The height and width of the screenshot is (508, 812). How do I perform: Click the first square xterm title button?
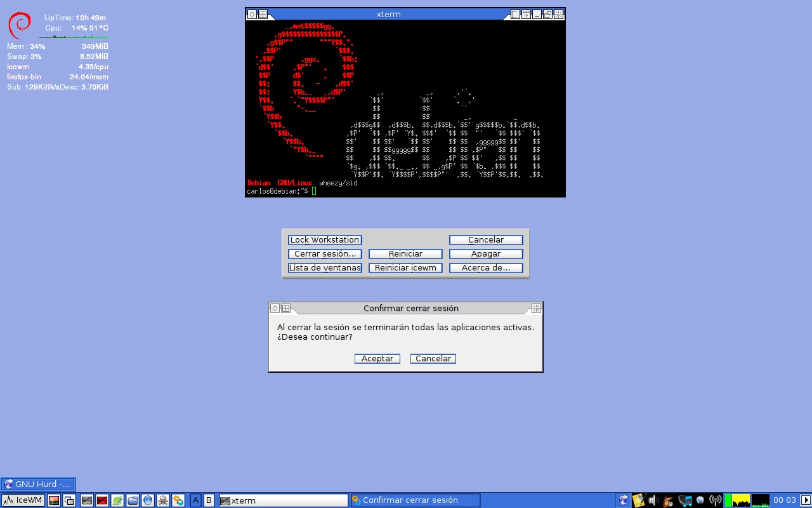515,15
